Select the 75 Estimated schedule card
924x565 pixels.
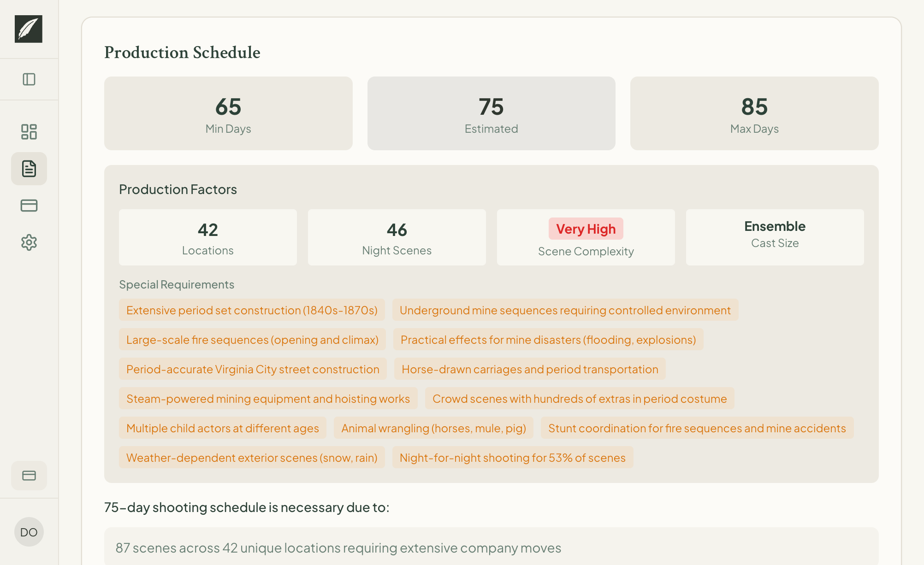click(491, 113)
